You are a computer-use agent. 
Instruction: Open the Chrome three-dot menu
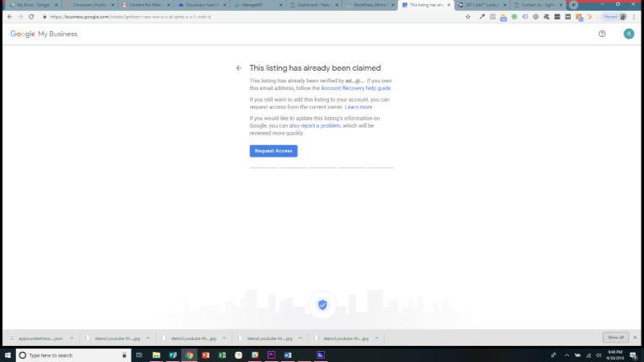tap(635, 17)
